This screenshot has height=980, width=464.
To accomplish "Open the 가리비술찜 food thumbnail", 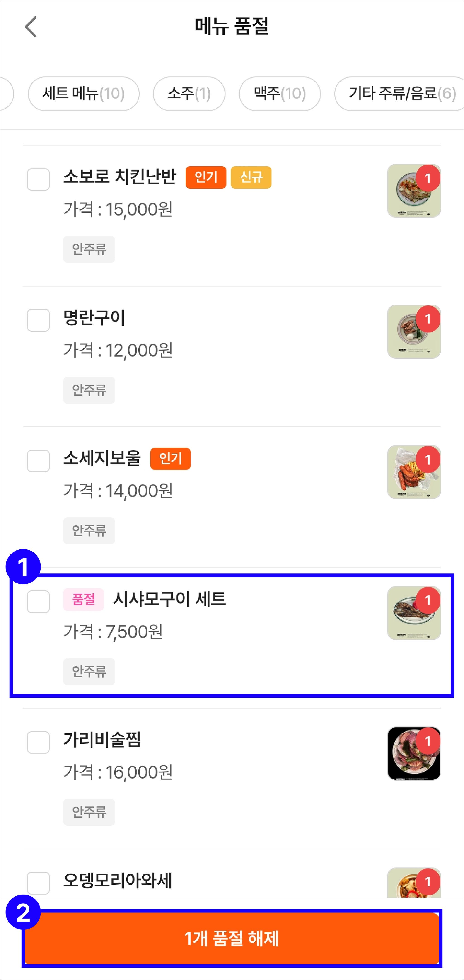I will pos(414,754).
